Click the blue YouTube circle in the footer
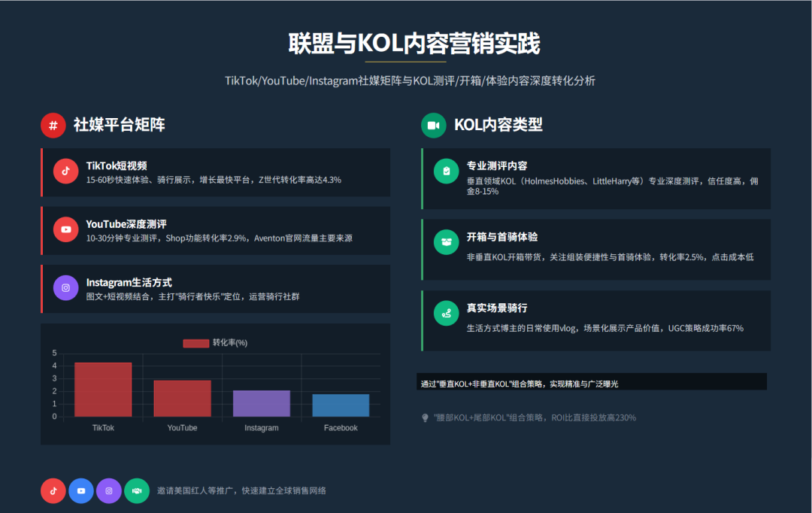Viewport: 812px width, 513px height. 81,490
